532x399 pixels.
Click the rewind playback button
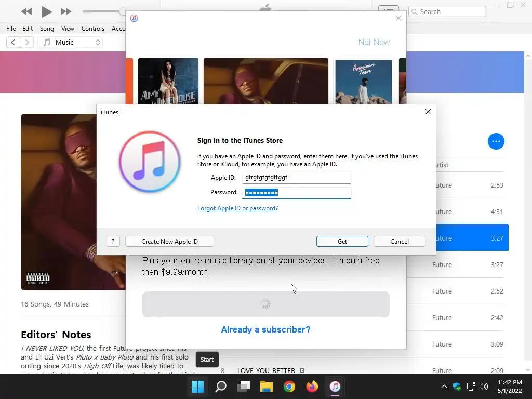[x=26, y=11]
